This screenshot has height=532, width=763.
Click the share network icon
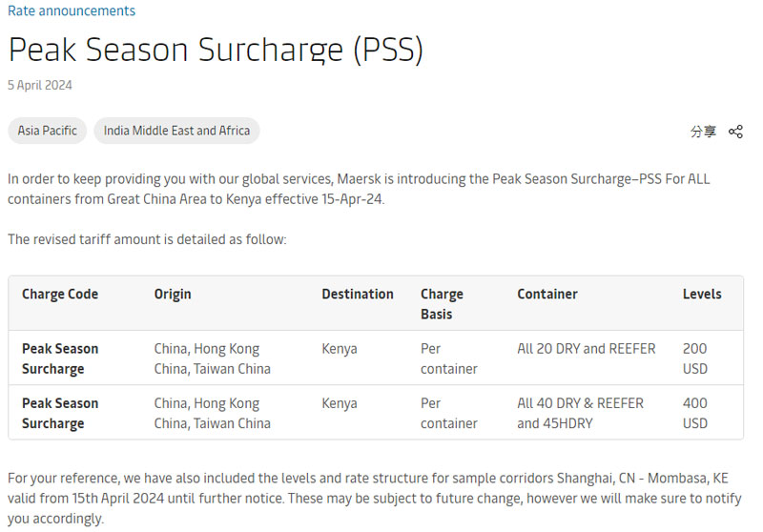click(735, 132)
